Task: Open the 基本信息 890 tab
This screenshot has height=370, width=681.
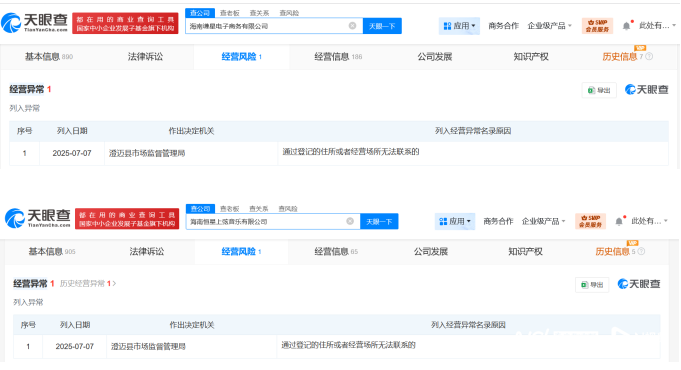Action: click(49, 56)
